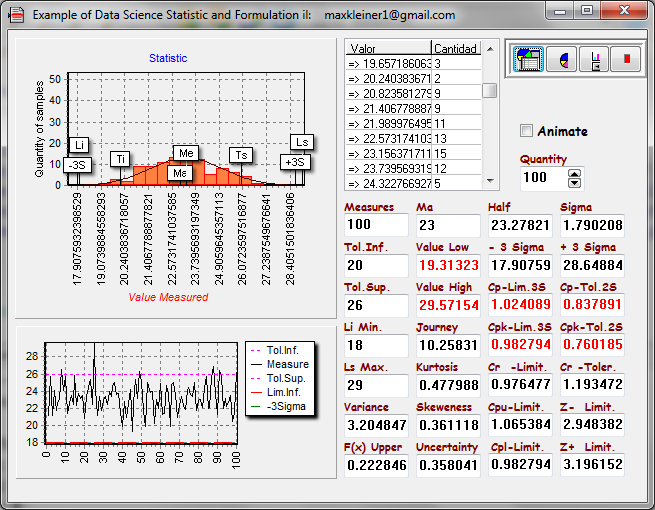Click the pie chart toolbar icon
The width and height of the screenshot is (655, 510).
click(563, 60)
